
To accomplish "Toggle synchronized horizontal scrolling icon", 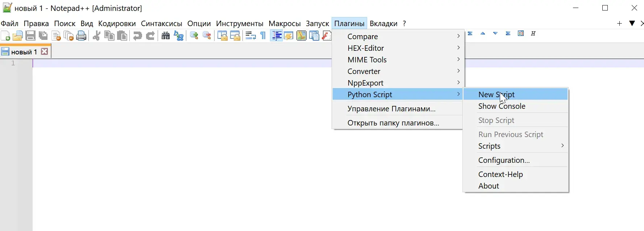I will (x=235, y=36).
